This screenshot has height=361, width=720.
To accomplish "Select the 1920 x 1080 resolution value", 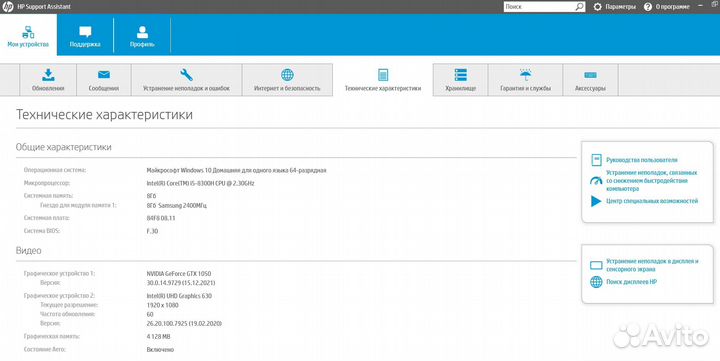I will [163, 305].
